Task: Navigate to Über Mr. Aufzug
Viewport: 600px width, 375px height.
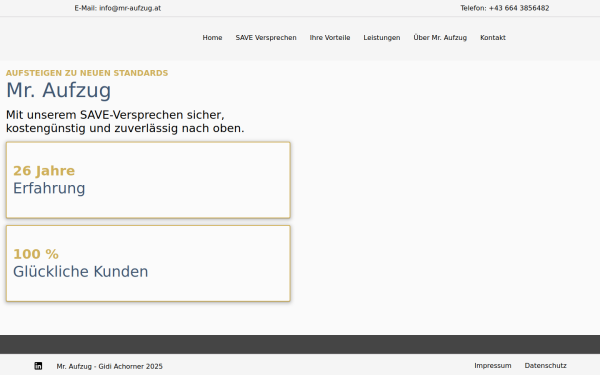Action: pyautogui.click(x=440, y=38)
